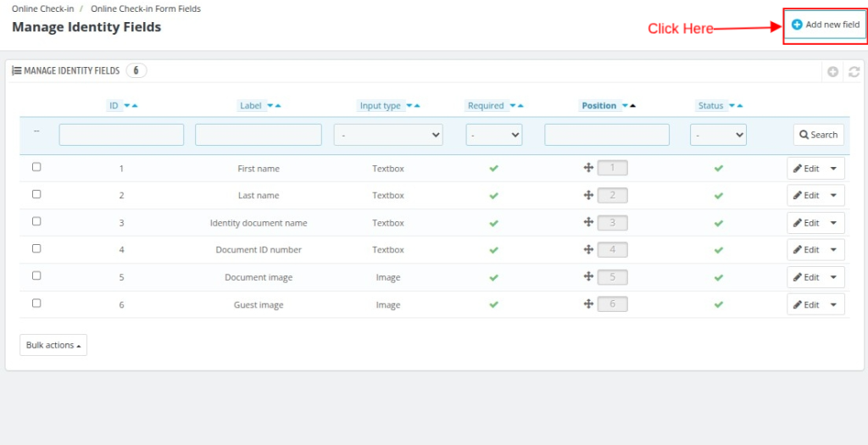868x445 pixels.
Task: Toggle Required checkmark for Last name
Action: (x=494, y=196)
